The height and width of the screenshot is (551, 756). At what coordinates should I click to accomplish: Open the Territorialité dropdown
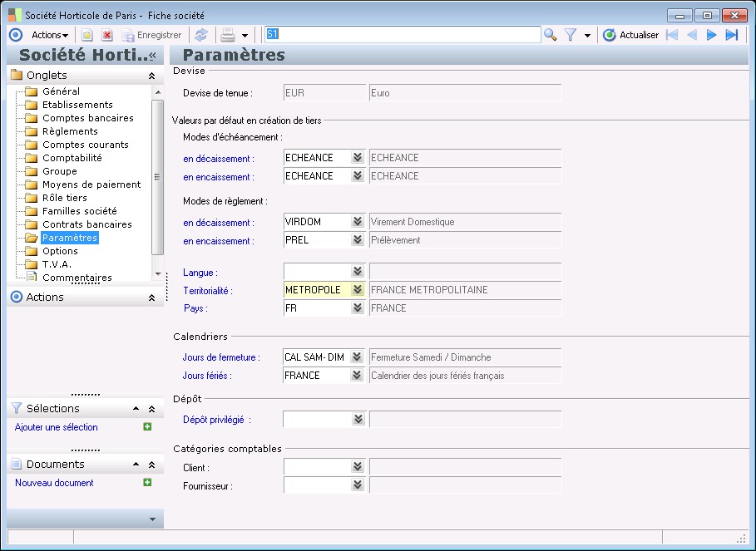[x=357, y=290]
